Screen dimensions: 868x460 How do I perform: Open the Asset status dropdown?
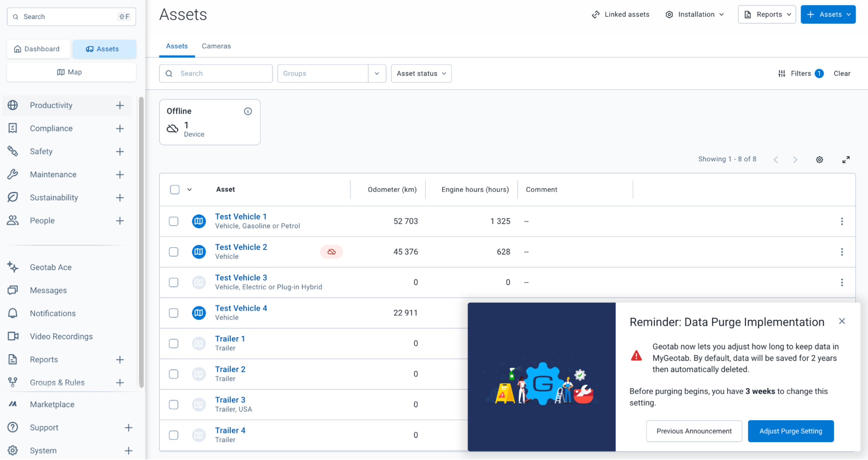click(421, 73)
